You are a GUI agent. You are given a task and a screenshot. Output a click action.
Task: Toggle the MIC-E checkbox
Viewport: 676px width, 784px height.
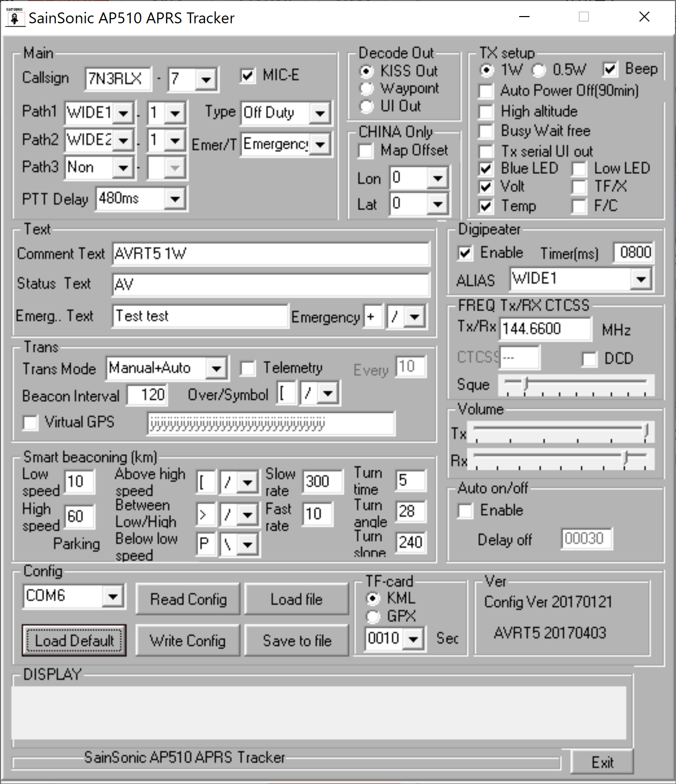(247, 76)
